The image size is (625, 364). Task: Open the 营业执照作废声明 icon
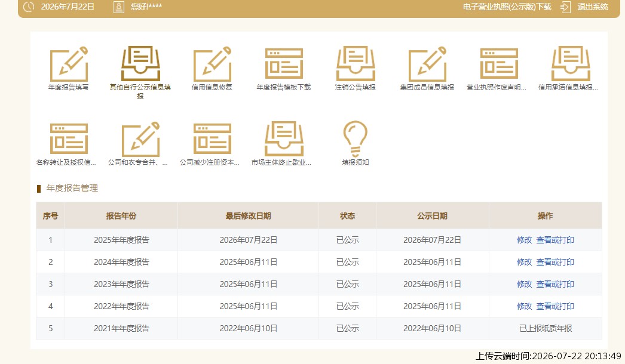499,64
